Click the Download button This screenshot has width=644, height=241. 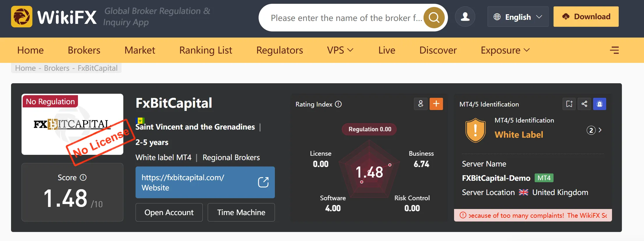click(586, 17)
